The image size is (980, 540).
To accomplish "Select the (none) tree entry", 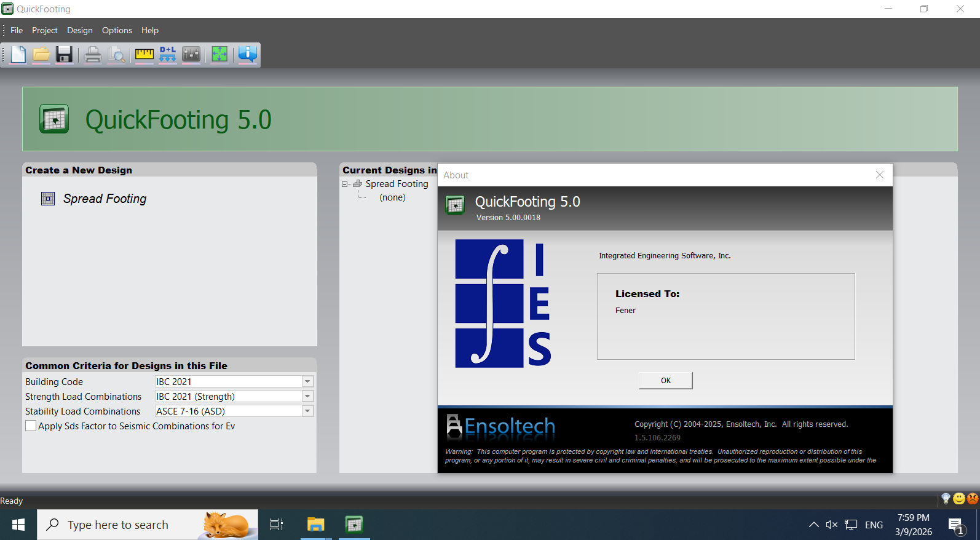I will click(x=392, y=197).
